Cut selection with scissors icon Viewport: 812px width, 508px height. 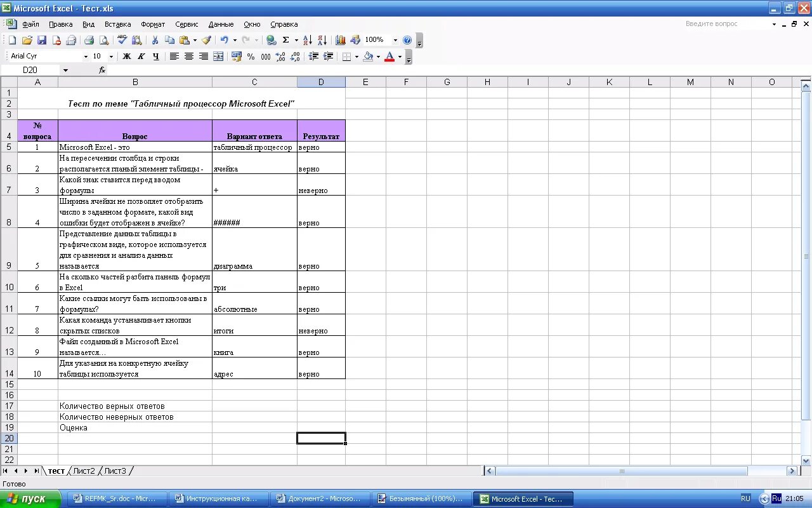tap(155, 40)
